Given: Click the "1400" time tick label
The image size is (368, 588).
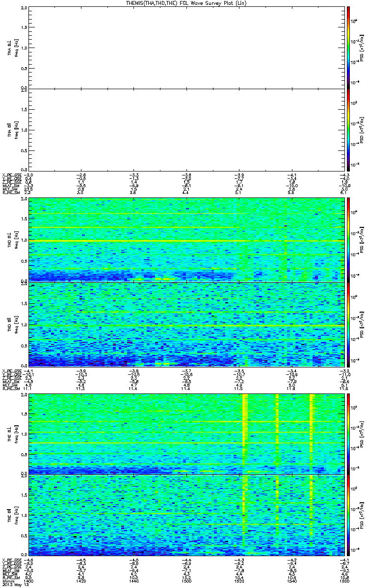Looking at the screenshot, I should click(28, 581).
